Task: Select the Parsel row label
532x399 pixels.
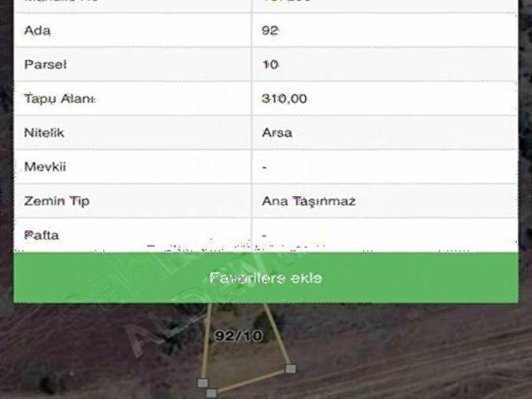Action: pos(45,65)
